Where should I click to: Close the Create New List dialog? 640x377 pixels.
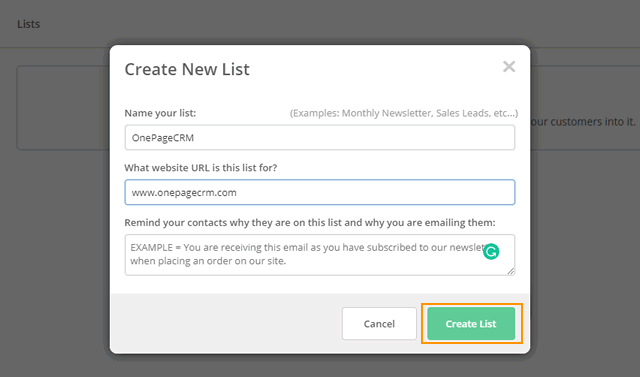tap(509, 67)
